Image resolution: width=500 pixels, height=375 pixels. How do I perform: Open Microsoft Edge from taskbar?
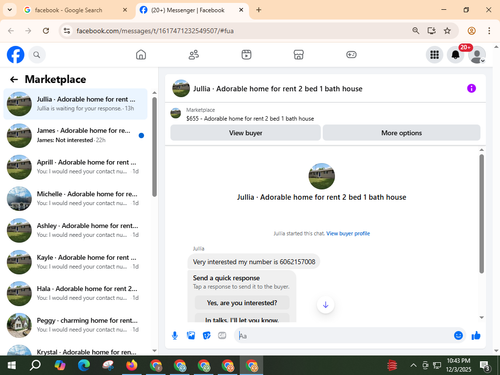(x=84, y=366)
